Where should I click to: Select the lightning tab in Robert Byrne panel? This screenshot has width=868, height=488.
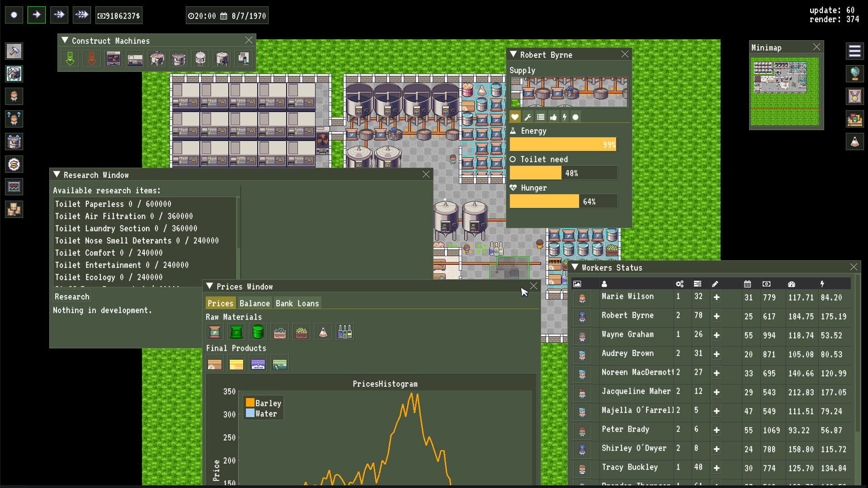pos(565,117)
